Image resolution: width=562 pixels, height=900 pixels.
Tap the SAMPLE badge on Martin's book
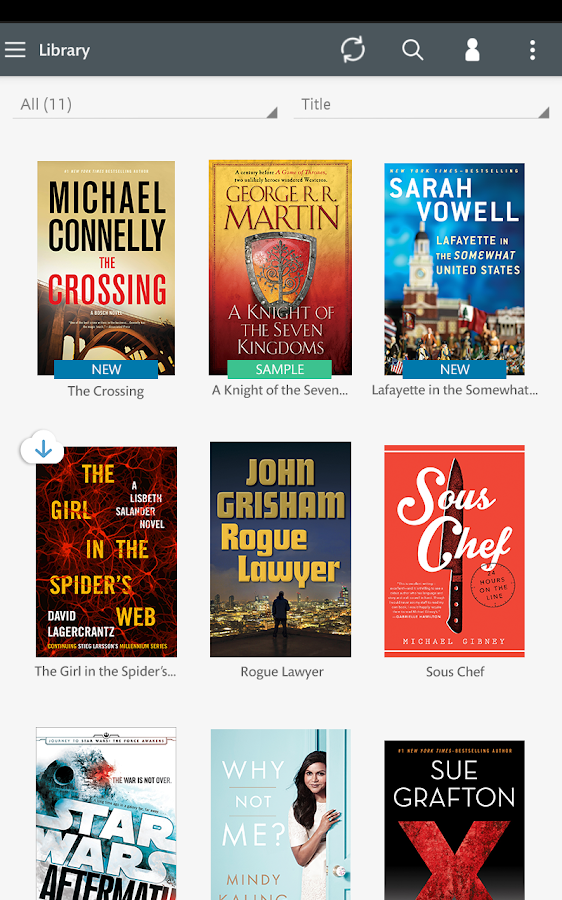click(280, 369)
